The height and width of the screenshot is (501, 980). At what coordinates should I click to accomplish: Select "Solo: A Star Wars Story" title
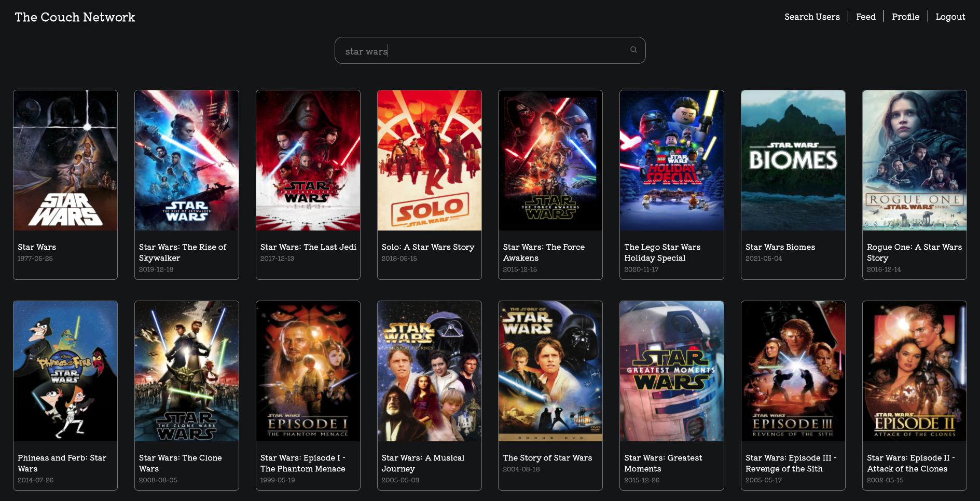428,247
